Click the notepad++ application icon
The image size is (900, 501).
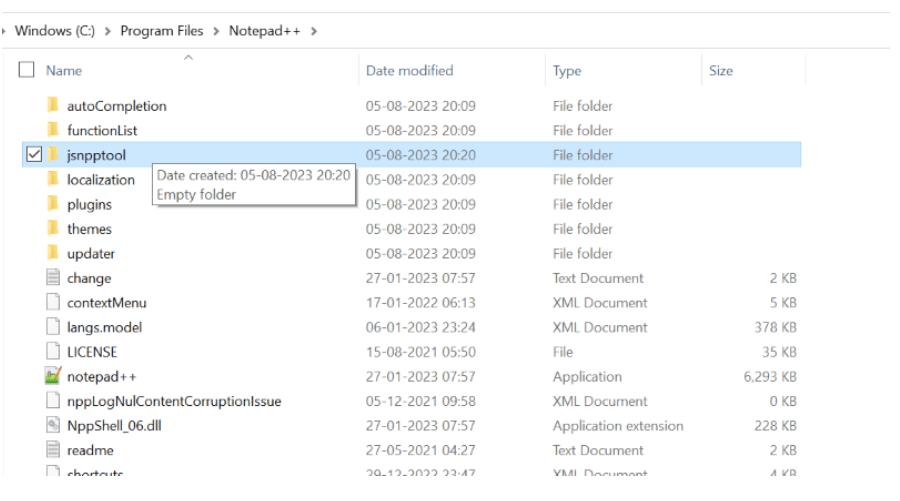click(x=54, y=377)
